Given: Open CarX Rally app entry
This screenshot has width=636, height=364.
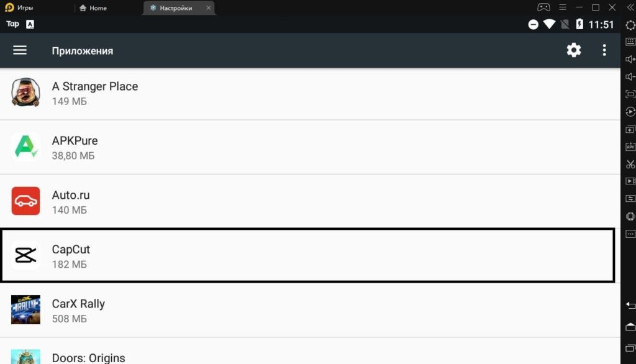Looking at the screenshot, I should pos(310,310).
